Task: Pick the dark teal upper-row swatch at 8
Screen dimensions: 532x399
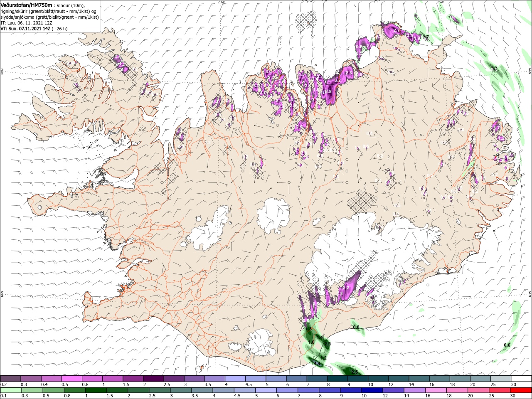Action: pos(337,379)
